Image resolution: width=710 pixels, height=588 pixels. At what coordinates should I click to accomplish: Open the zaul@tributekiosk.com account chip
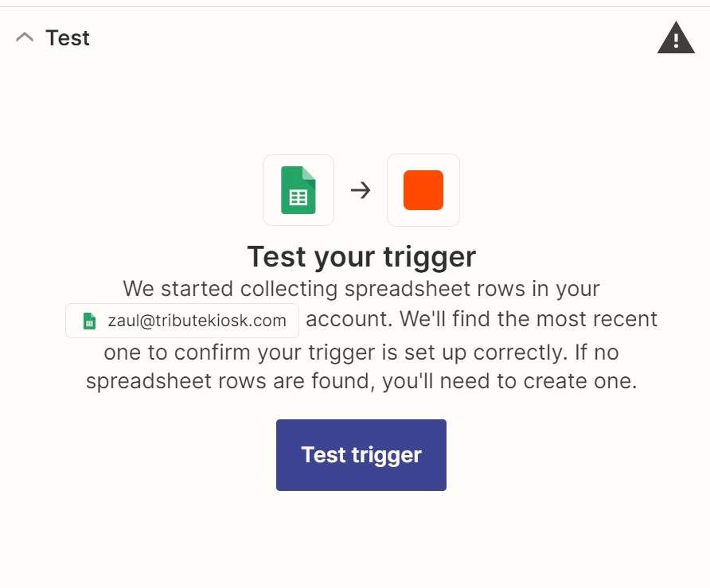pos(182,321)
